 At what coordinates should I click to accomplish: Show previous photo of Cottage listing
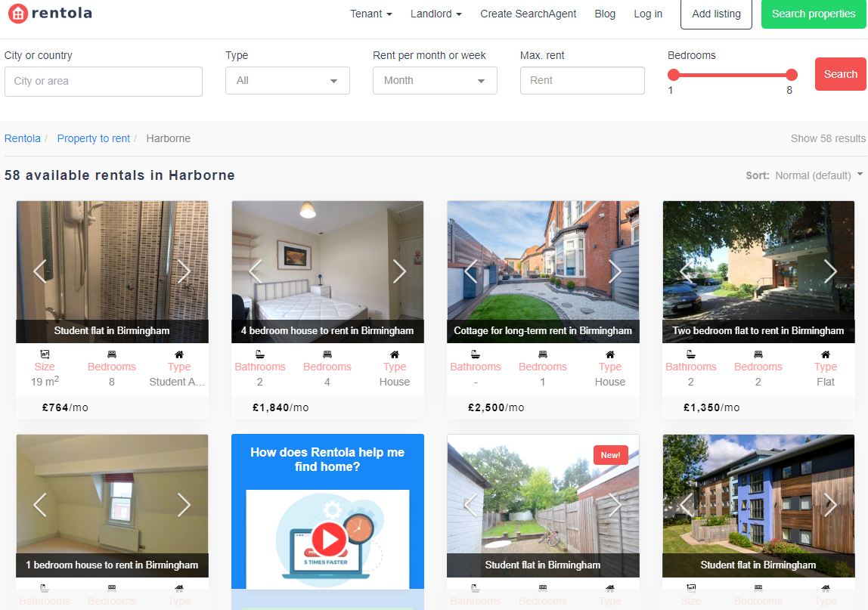pyautogui.click(x=470, y=271)
